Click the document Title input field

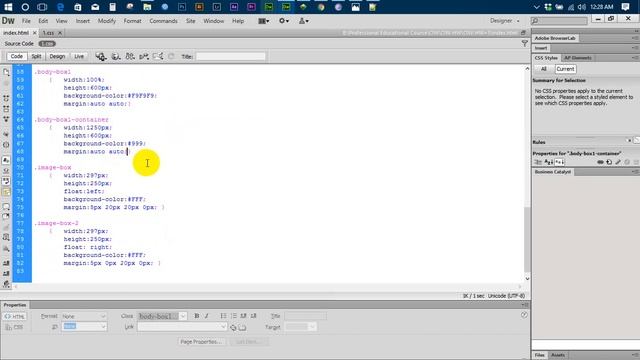tap(231, 56)
